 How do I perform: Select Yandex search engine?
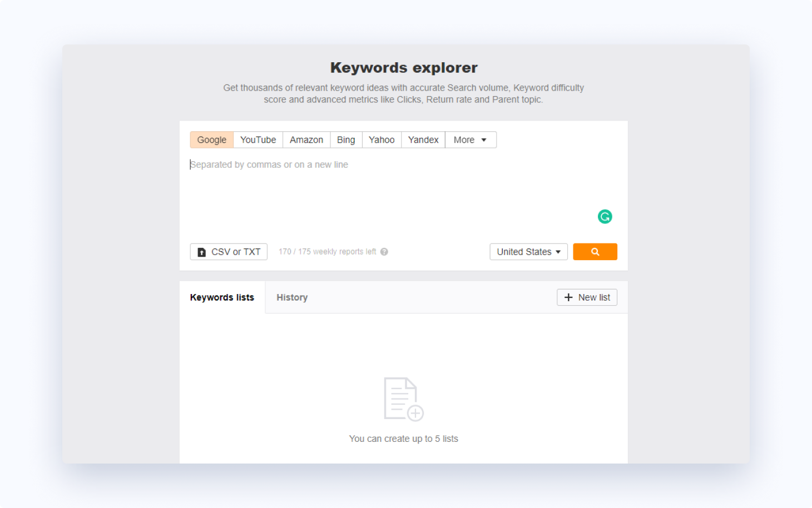coord(423,140)
